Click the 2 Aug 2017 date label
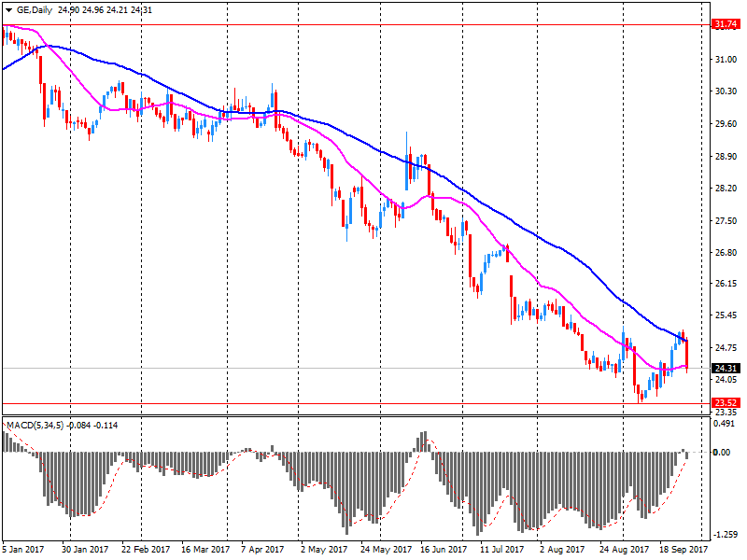Image resolution: width=747 pixels, height=560 pixels. [562, 550]
